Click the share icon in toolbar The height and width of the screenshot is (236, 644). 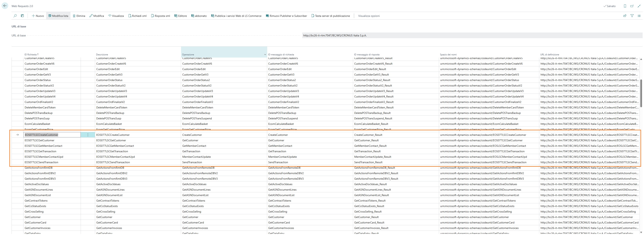(x=625, y=16)
